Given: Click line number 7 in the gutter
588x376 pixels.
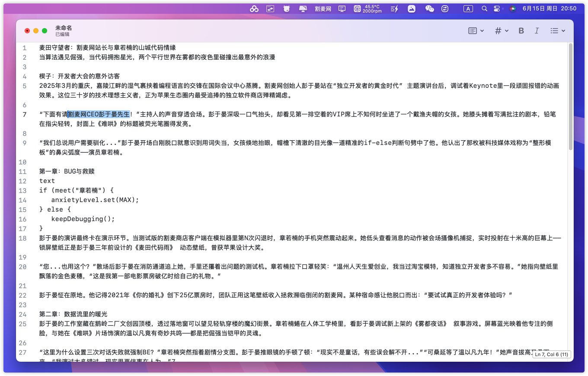Looking at the screenshot, I should [25, 114].
